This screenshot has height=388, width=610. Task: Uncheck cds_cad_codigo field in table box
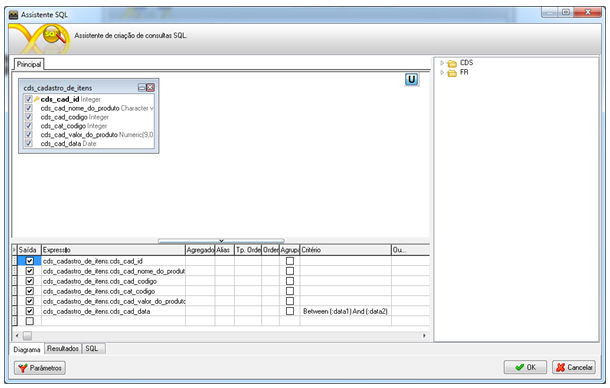point(28,117)
